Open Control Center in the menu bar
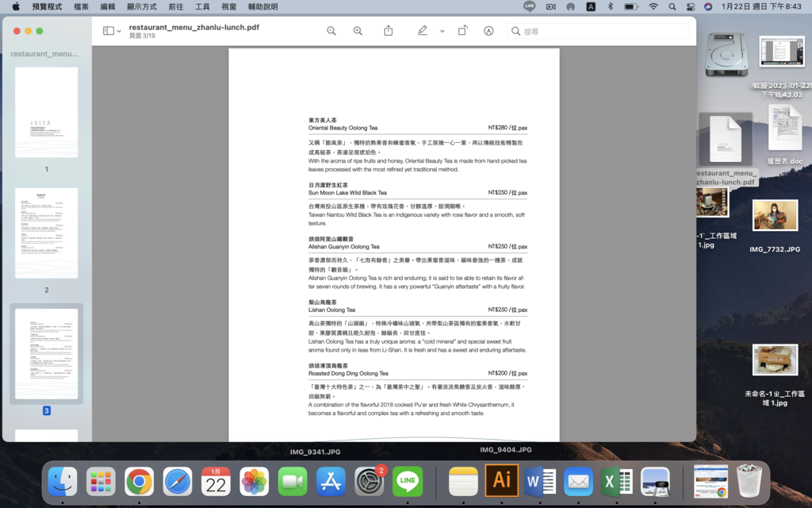Screen dimensions: 812x508 coord(690,6)
